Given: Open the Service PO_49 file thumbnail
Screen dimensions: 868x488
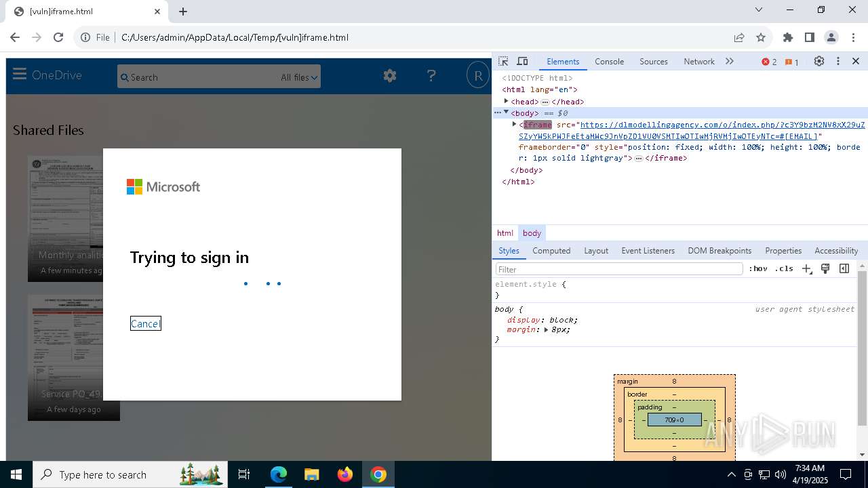Looking at the screenshot, I should 65,357.
